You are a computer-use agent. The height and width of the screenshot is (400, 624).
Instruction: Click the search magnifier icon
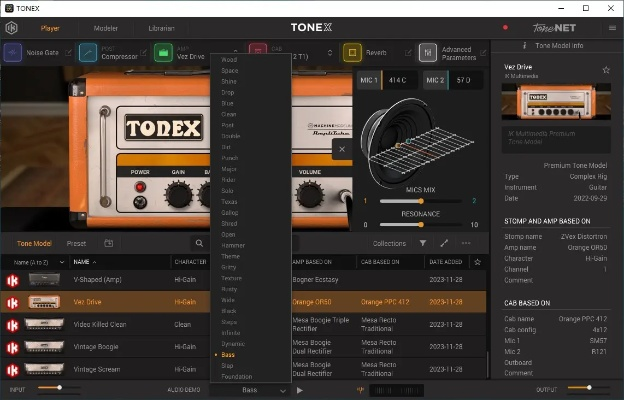point(200,243)
